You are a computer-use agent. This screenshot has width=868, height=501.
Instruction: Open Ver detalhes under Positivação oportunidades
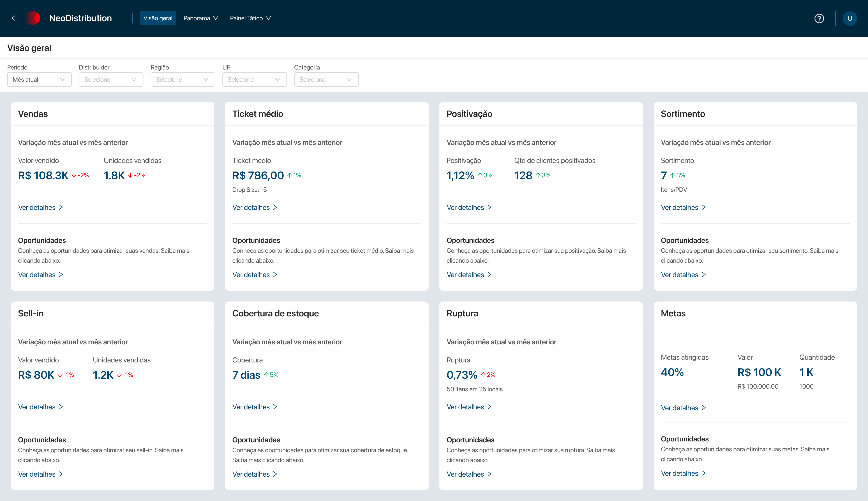pos(466,274)
